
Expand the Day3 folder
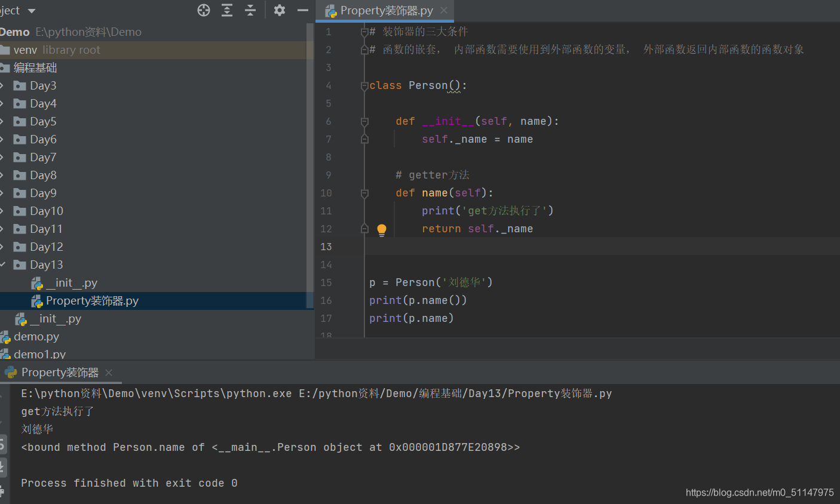2,86
